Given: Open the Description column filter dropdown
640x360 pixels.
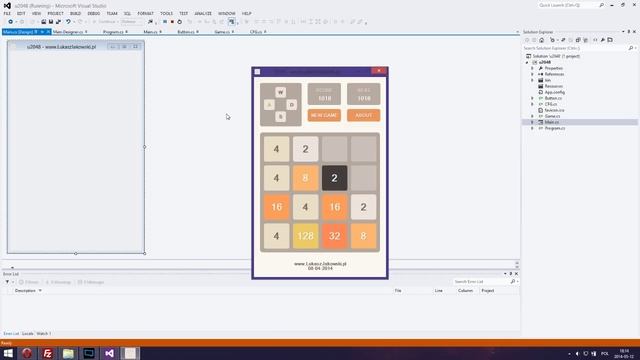Looking at the screenshot, I should tap(40, 291).
